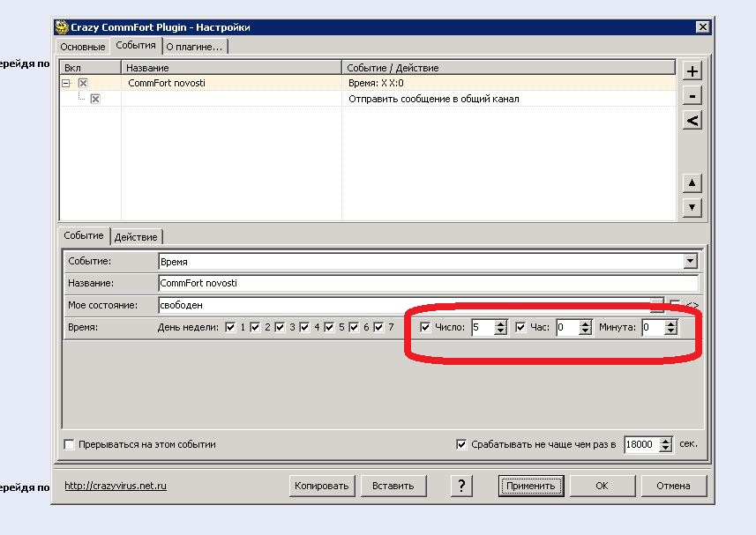This screenshot has width=756, height=535.
Task: Close the settings window with X
Action: 702,27
